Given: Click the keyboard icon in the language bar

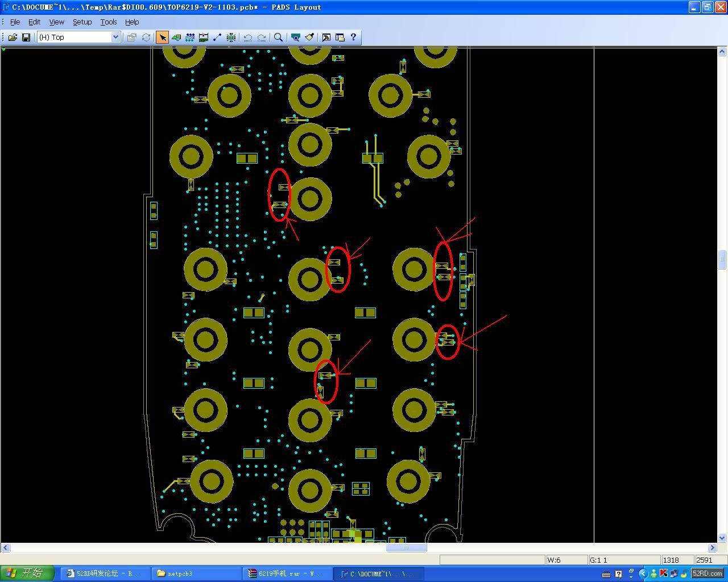Looking at the screenshot, I should pos(607,574).
